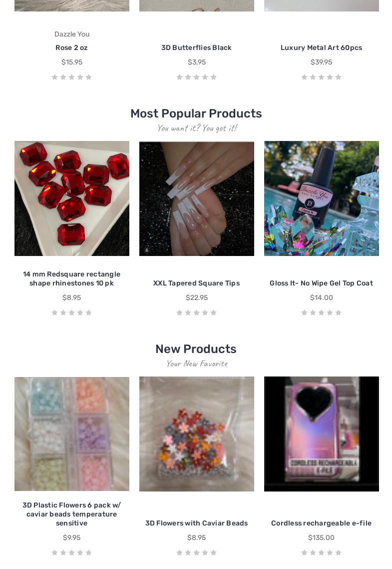Open the red rectangle rhinestones product image

pyautogui.click(x=72, y=198)
